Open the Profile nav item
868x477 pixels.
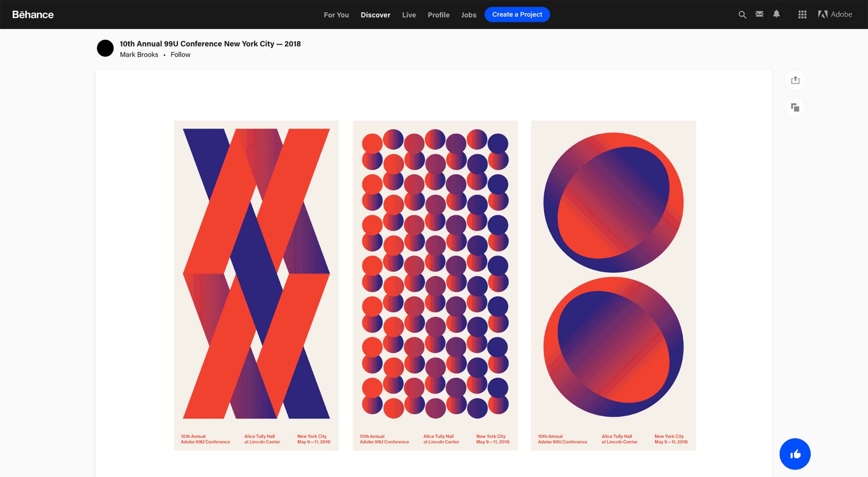pyautogui.click(x=438, y=15)
